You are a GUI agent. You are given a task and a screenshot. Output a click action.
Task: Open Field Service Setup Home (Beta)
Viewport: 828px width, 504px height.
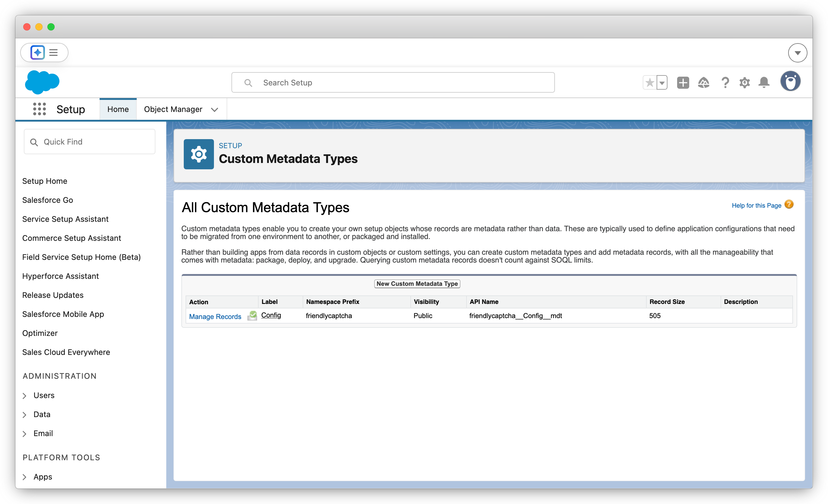(82, 257)
